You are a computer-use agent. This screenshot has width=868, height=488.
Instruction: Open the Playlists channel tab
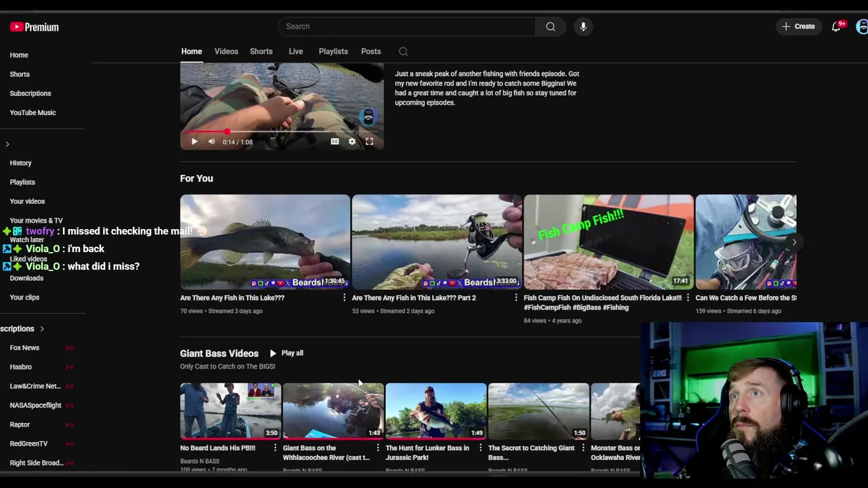tap(333, 52)
